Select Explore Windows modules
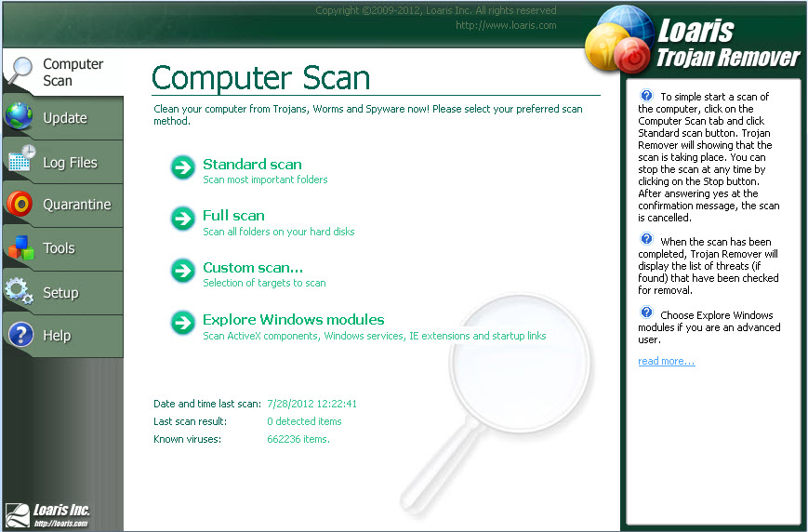Screen dimensions: 808x532 coord(293,320)
